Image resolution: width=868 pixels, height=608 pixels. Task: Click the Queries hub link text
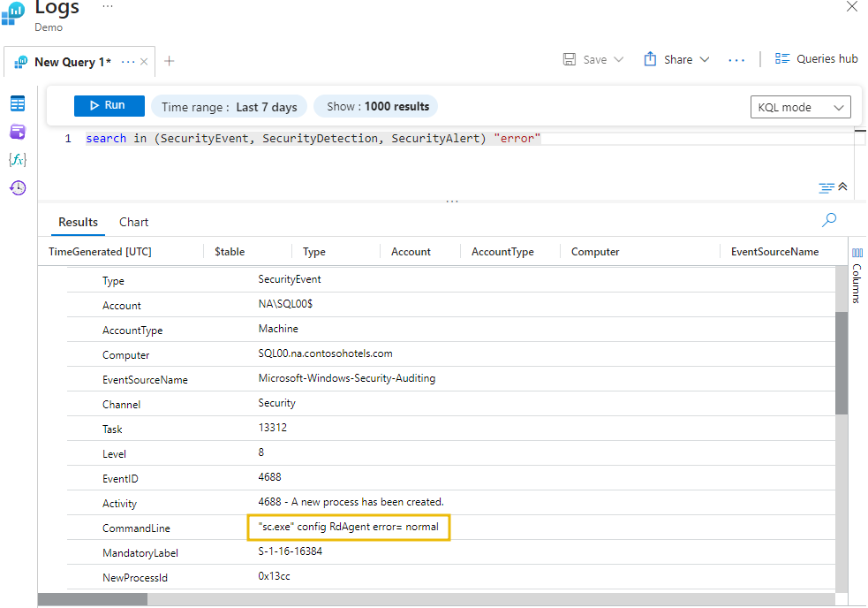[x=827, y=58]
